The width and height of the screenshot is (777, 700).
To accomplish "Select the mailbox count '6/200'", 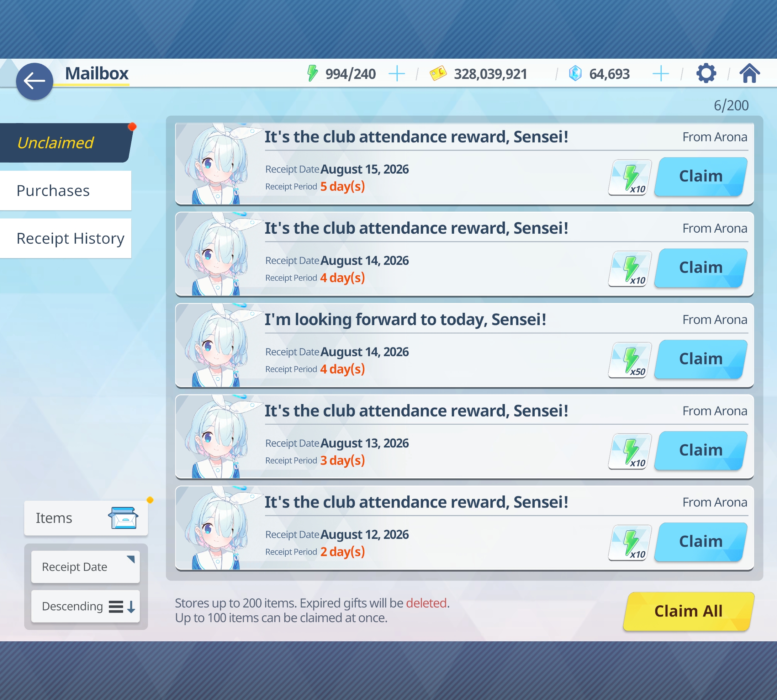I will tap(731, 105).
